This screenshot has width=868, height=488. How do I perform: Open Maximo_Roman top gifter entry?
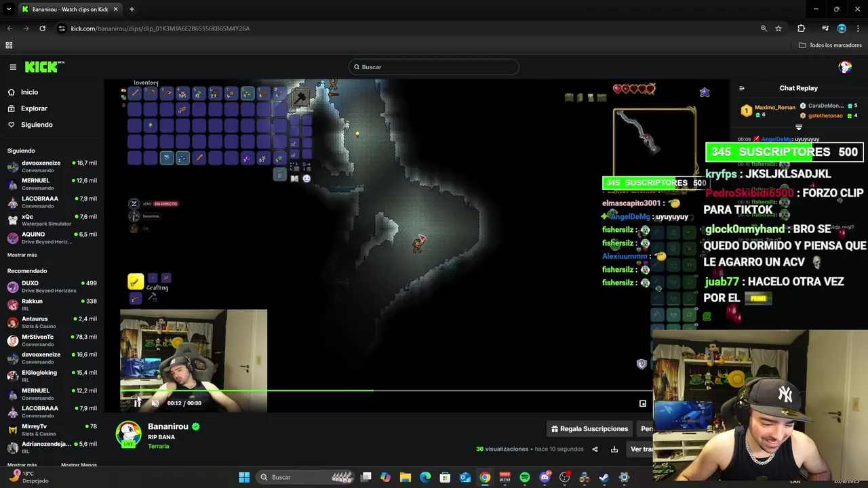coord(768,110)
